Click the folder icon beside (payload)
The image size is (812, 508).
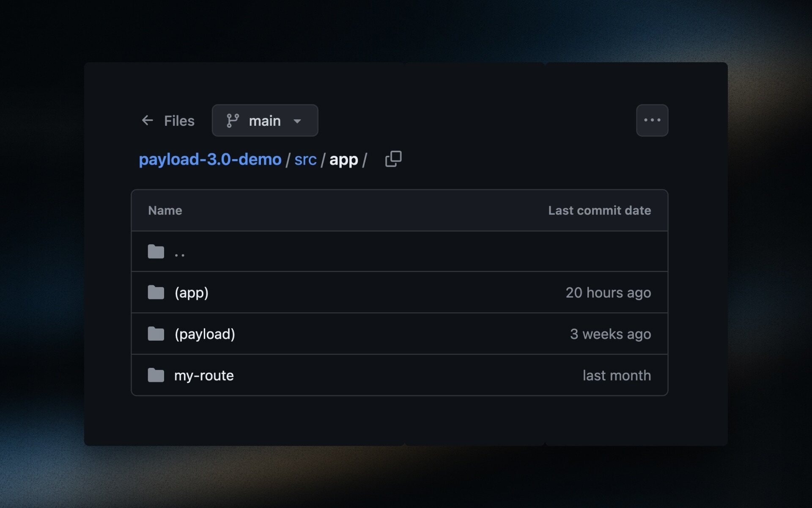(x=156, y=334)
